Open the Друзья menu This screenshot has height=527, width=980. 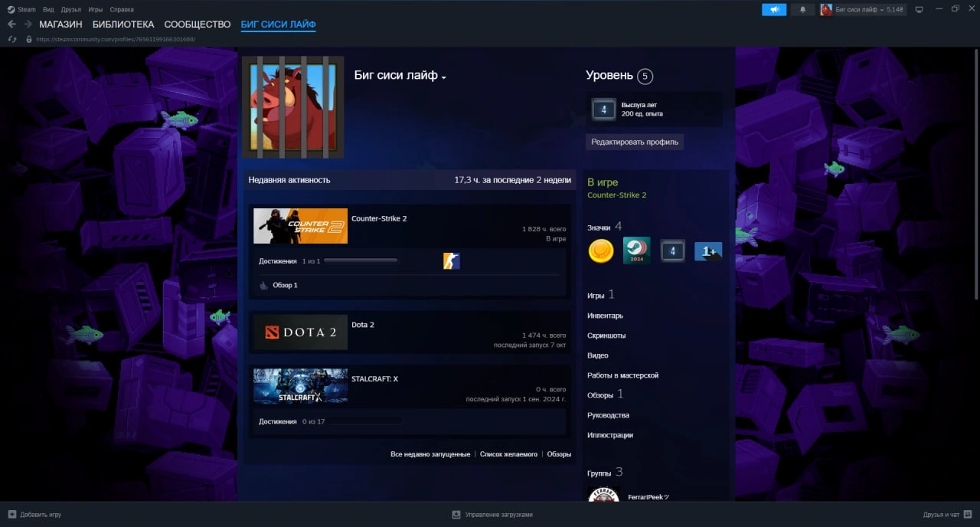(x=71, y=9)
